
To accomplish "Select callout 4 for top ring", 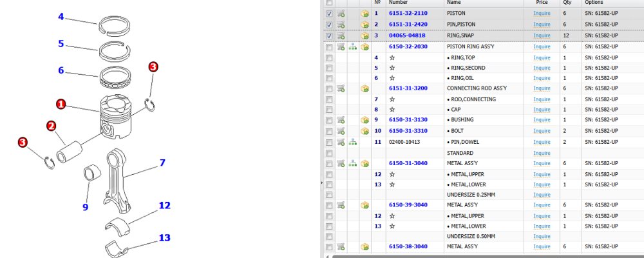I will click(x=61, y=17).
